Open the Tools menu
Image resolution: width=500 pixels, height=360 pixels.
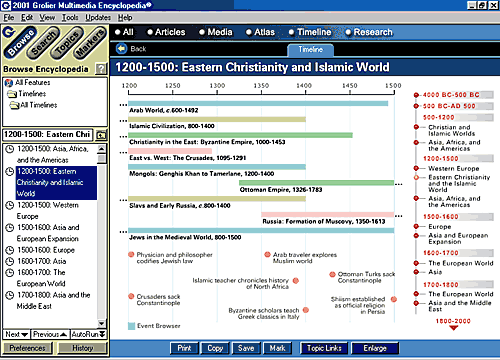70,18
